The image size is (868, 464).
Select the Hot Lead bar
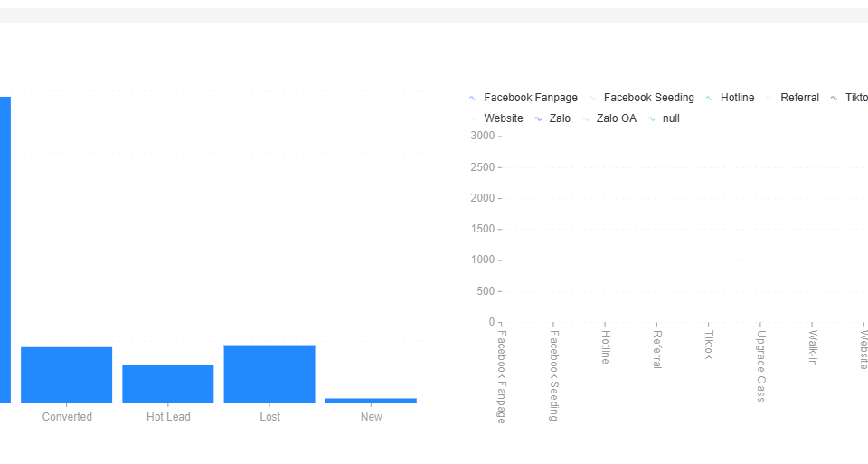168,384
